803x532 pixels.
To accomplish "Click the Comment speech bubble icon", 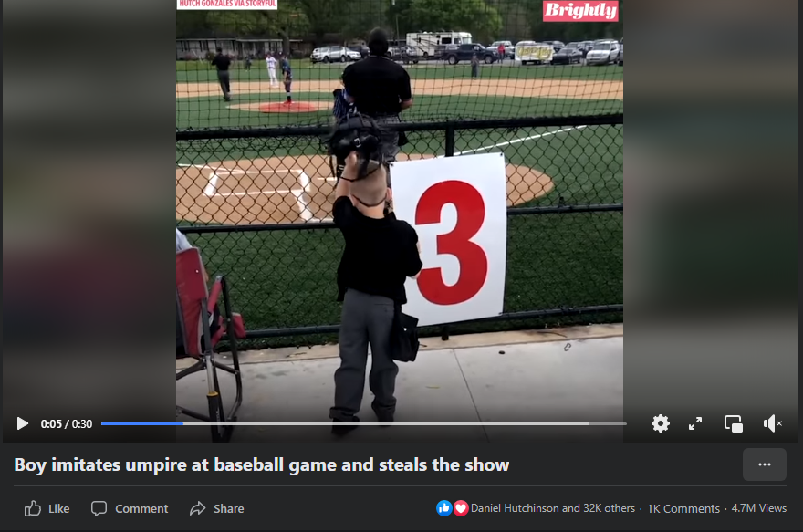I will tap(99, 508).
